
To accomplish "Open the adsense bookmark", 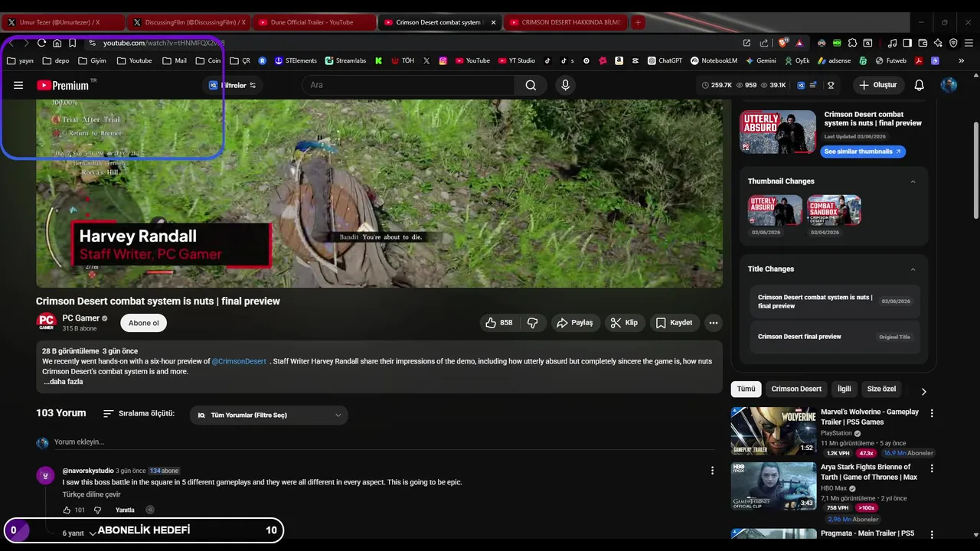I will (834, 60).
